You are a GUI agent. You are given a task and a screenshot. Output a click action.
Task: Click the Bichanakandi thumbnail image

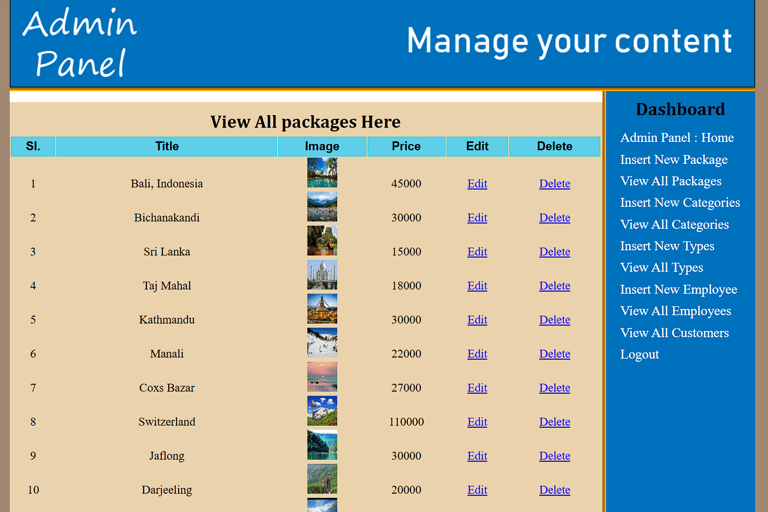(x=322, y=207)
